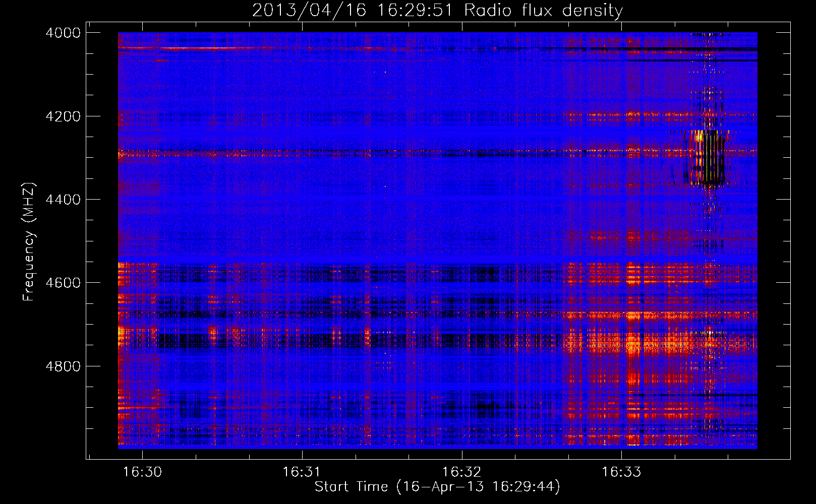The width and height of the screenshot is (816, 504).
Task: Click the "Frequency (MHZ)" axis label
Action: [29, 242]
